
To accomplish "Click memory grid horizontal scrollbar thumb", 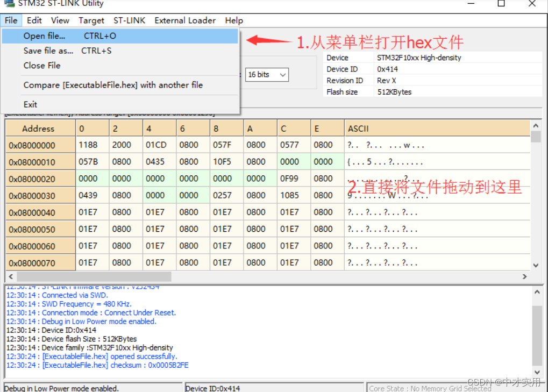I will [x=94, y=276].
